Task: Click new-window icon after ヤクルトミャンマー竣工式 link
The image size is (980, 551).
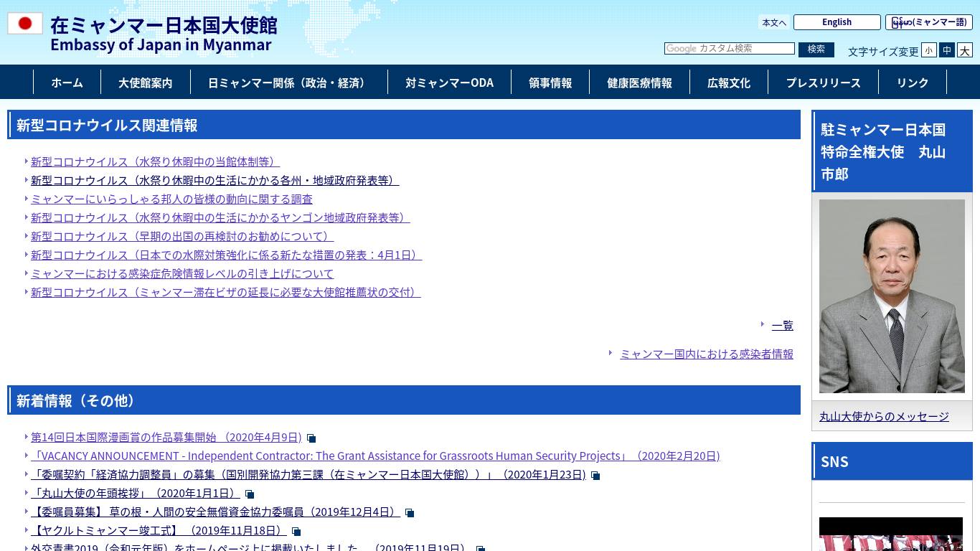Action: [296, 532]
